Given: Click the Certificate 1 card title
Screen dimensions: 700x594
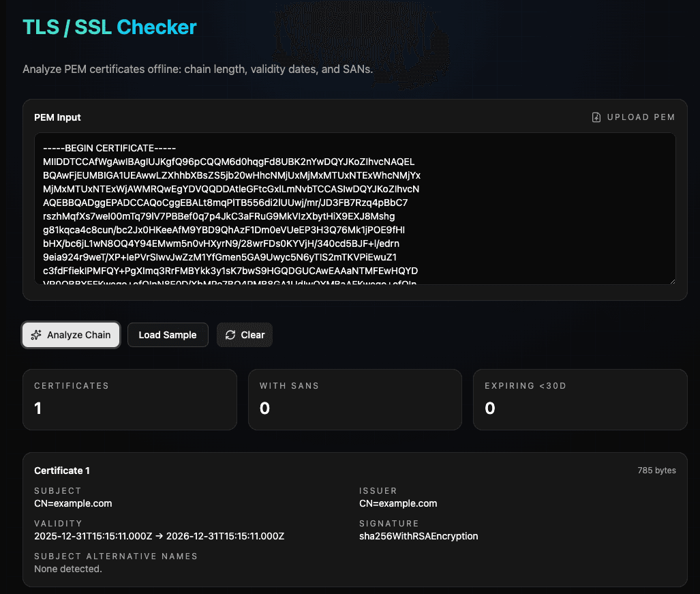Looking at the screenshot, I should point(62,471).
